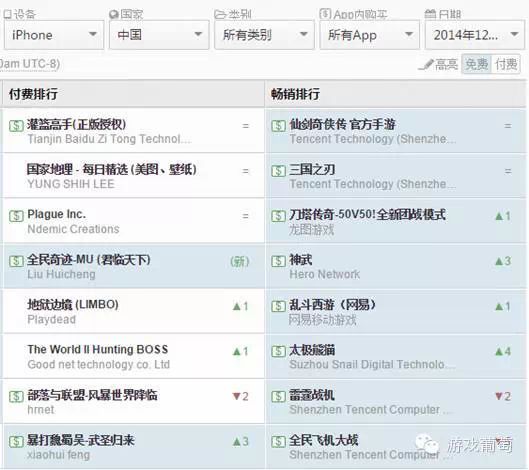Click the 付费排行 column header
This screenshot has height=470, width=529.
click(33, 94)
